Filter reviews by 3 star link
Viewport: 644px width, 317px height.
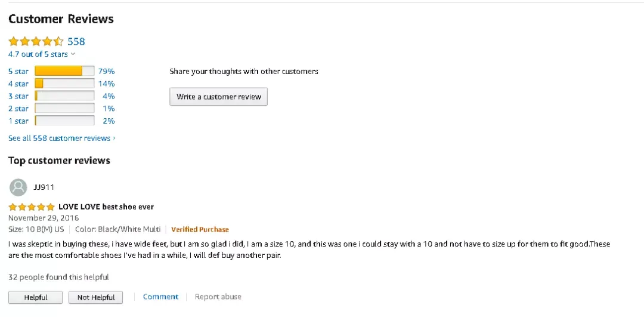(18, 96)
